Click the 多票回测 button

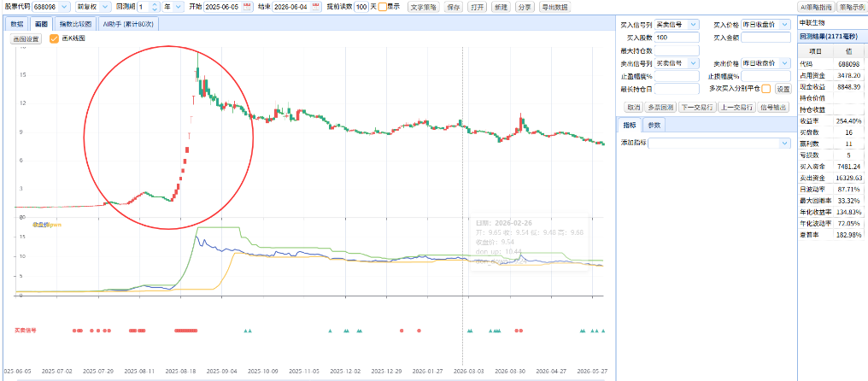tap(660, 107)
